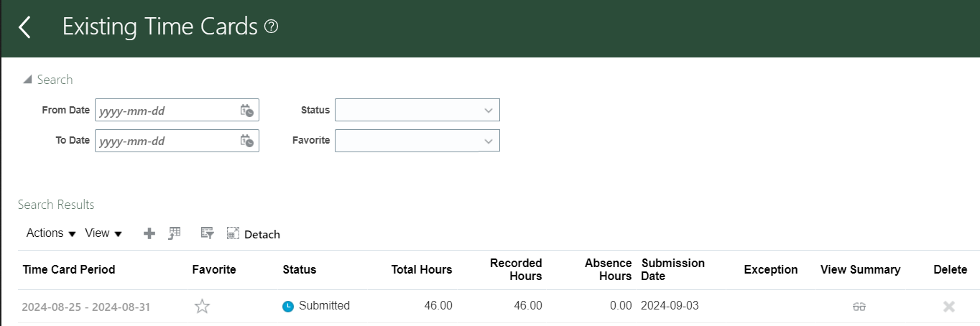Go back using the header arrow
The image size is (980, 326).
(x=25, y=28)
